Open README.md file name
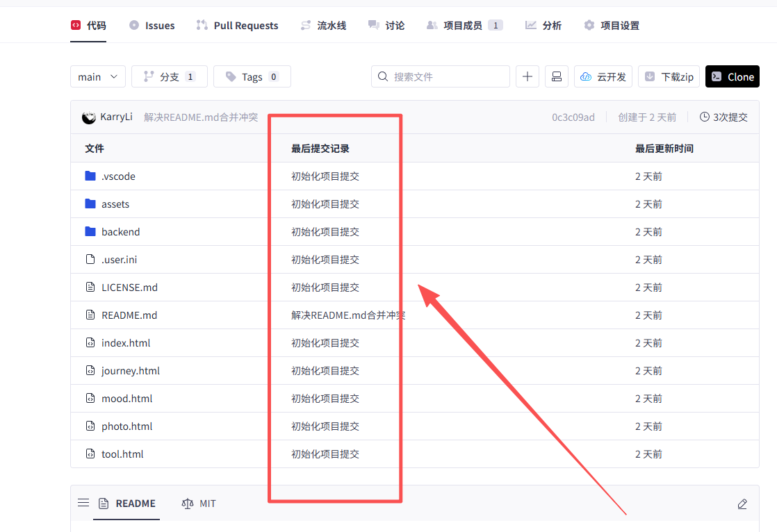The width and height of the screenshot is (777, 532). point(129,315)
